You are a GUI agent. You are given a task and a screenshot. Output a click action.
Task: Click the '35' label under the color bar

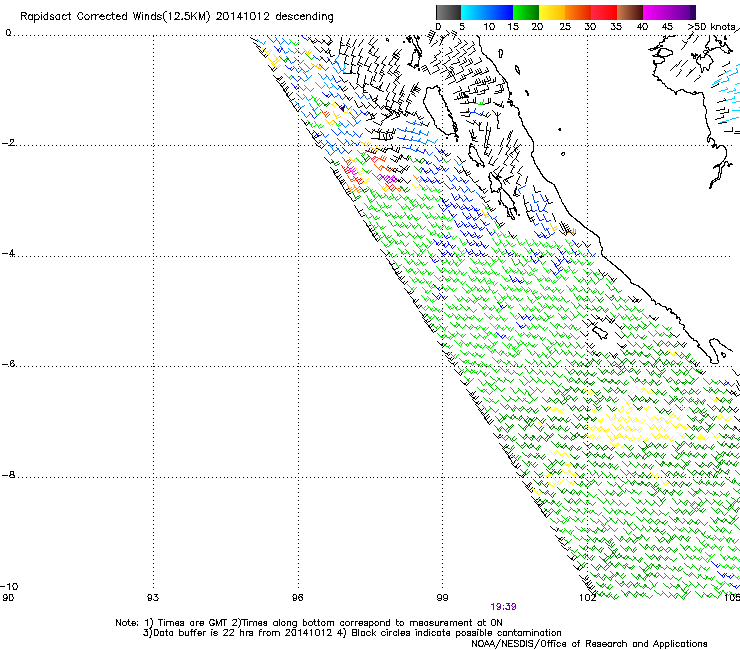616,27
